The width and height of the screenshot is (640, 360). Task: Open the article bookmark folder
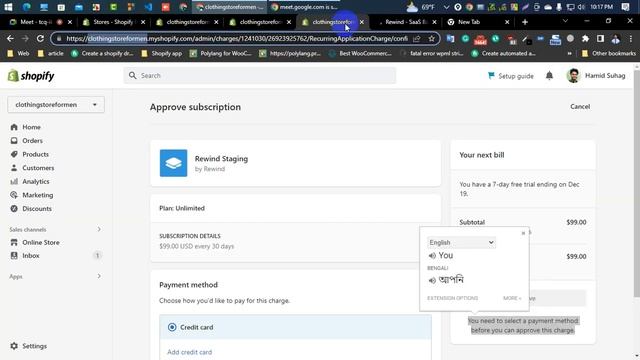click(50, 53)
